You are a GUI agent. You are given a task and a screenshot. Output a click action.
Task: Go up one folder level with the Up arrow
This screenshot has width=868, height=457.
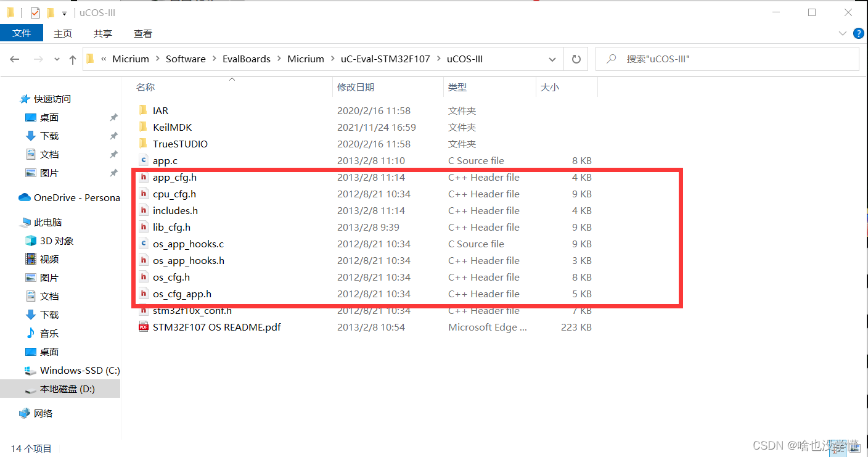tap(73, 59)
